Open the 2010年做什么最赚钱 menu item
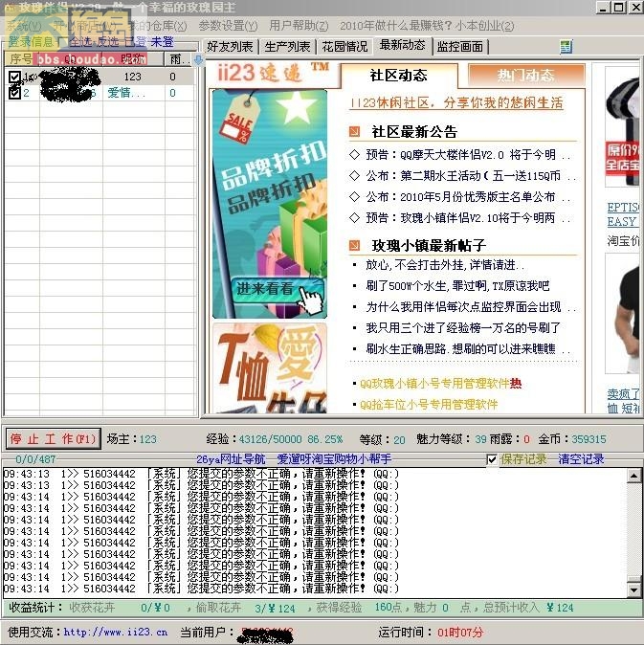644x645 pixels. click(x=427, y=26)
